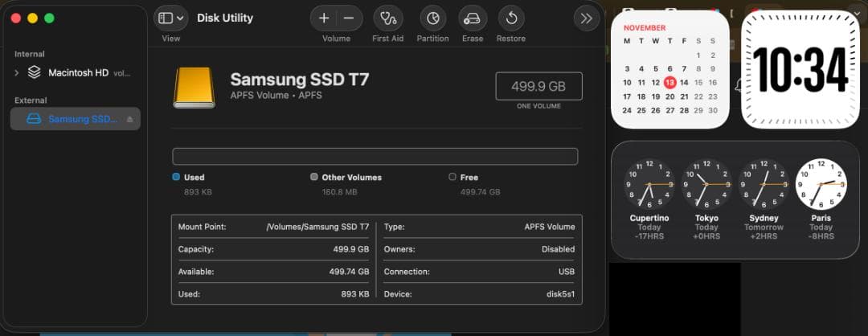
Task: Open the Partition tool
Action: [x=433, y=18]
